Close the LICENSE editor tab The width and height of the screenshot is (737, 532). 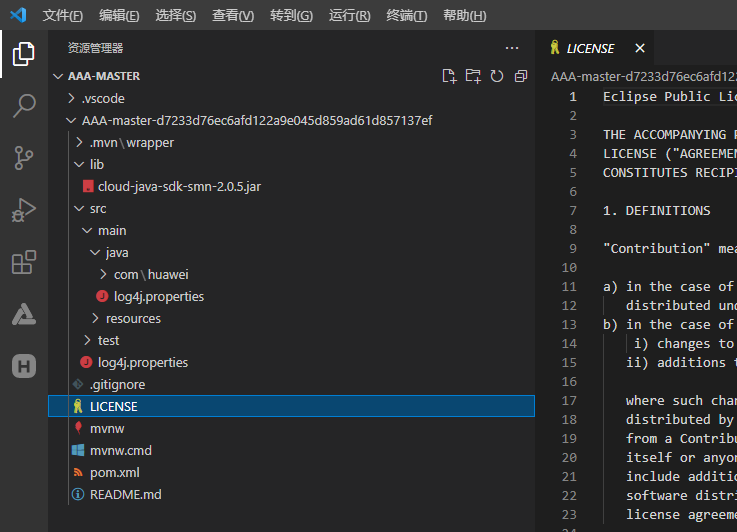tap(640, 48)
